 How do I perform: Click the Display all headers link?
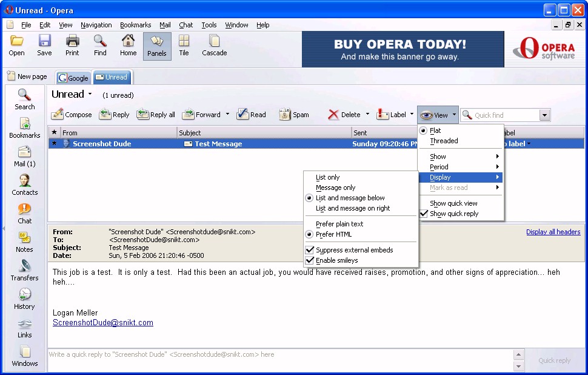553,232
